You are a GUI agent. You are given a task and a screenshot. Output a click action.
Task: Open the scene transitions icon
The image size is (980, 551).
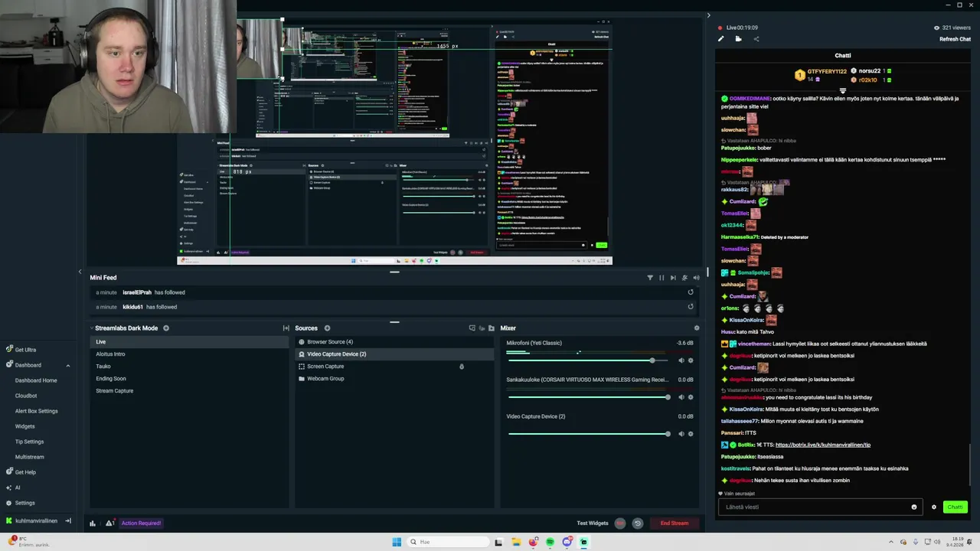point(286,328)
